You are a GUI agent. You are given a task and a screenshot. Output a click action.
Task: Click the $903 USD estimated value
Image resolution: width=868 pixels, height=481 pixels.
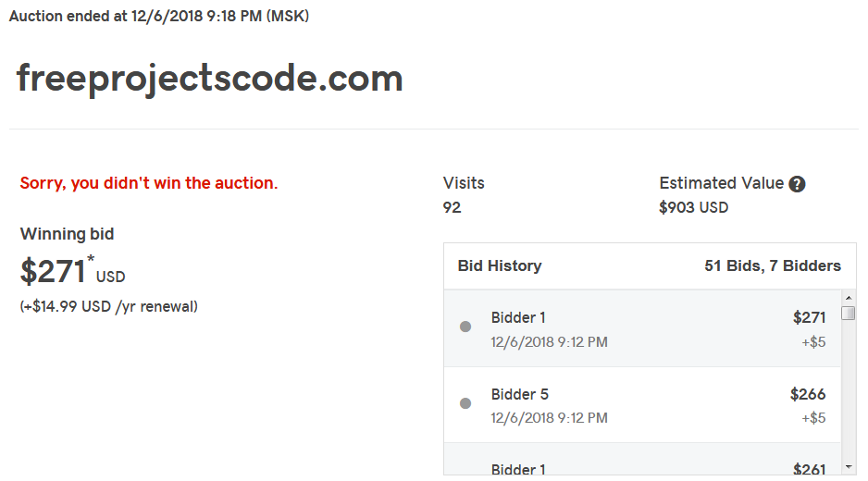(x=694, y=207)
